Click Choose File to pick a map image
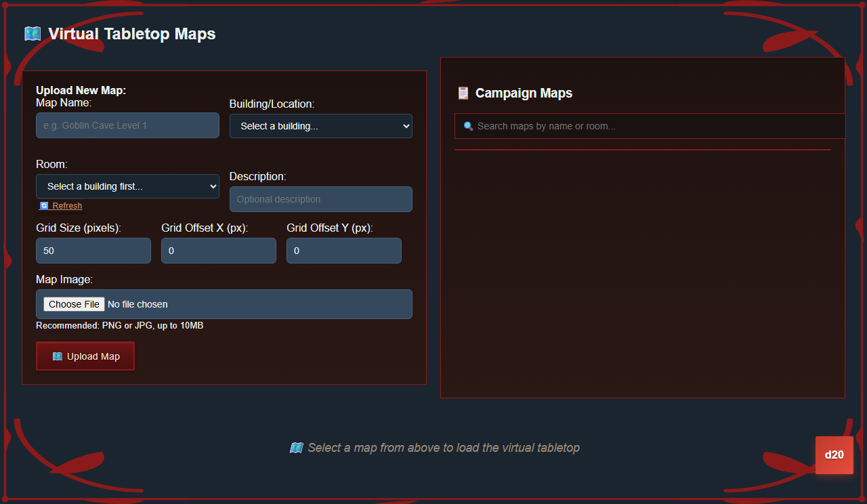The width and height of the screenshot is (867, 504). pyautogui.click(x=73, y=303)
